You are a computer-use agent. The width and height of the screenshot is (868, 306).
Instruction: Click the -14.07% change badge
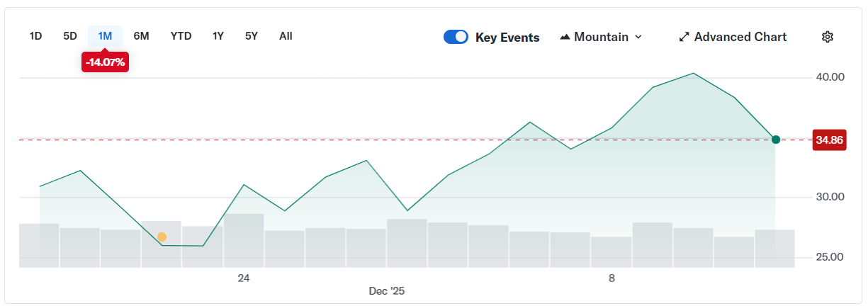pyautogui.click(x=105, y=62)
